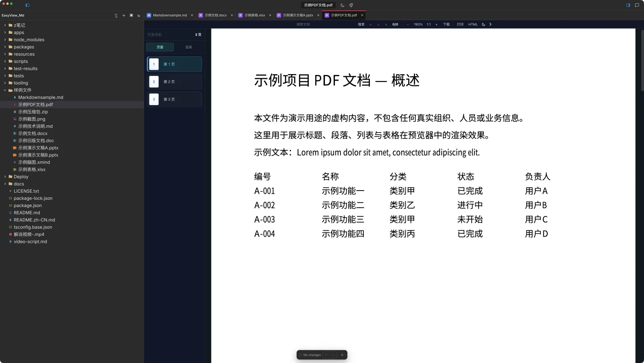The image size is (644, 363).
Task: Close the 示例文档.docx tab
Action: pyautogui.click(x=232, y=15)
